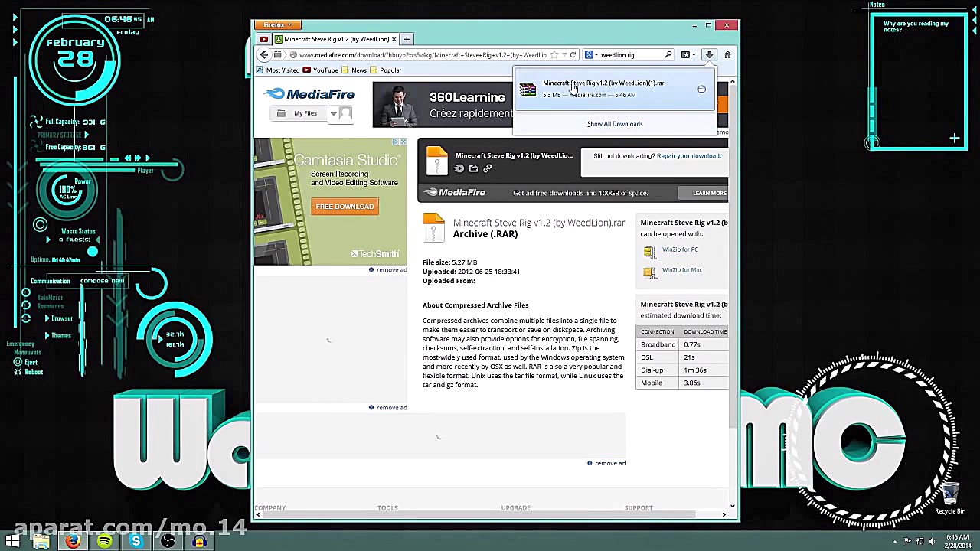
Task: Click the player rewind button
Action: [128, 158]
